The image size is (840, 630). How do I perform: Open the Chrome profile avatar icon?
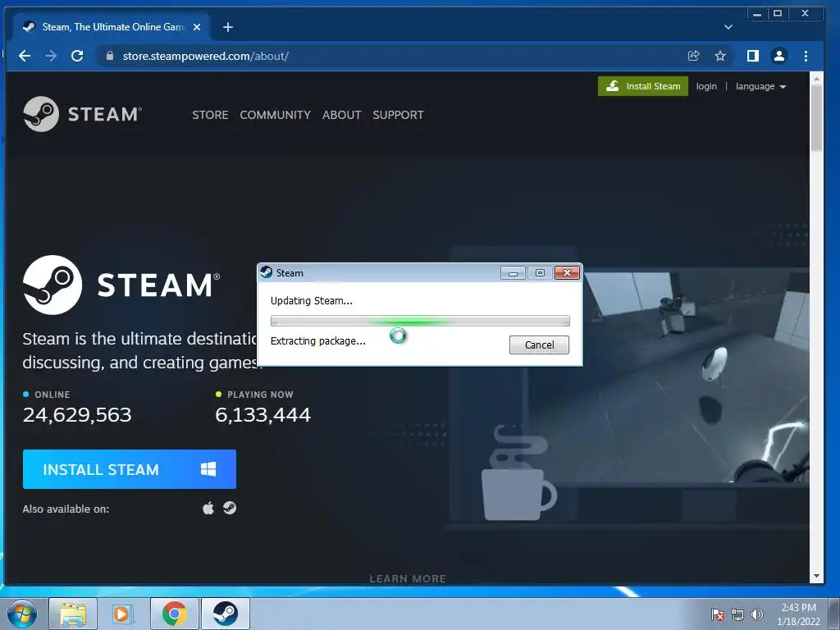pos(779,56)
